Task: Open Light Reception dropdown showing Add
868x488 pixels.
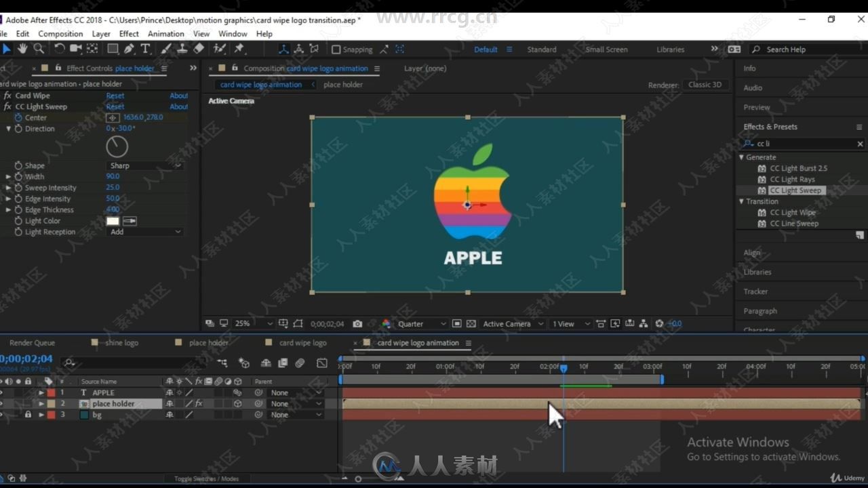Action: point(145,232)
